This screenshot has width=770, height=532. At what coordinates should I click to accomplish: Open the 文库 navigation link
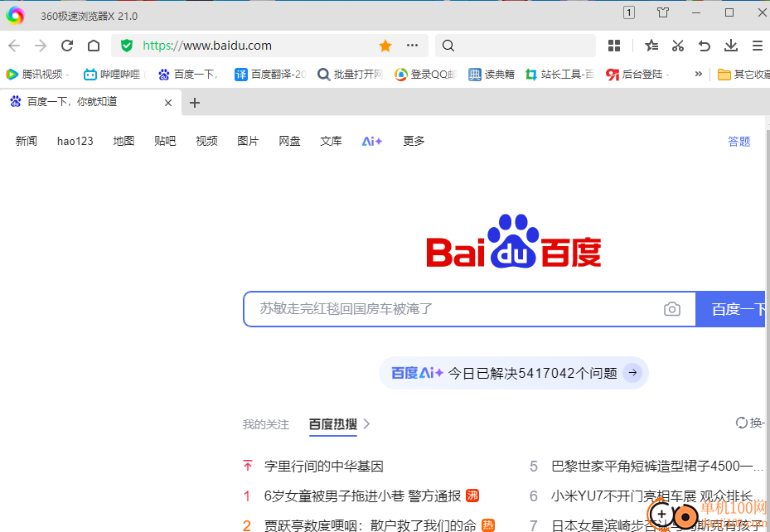pos(331,142)
